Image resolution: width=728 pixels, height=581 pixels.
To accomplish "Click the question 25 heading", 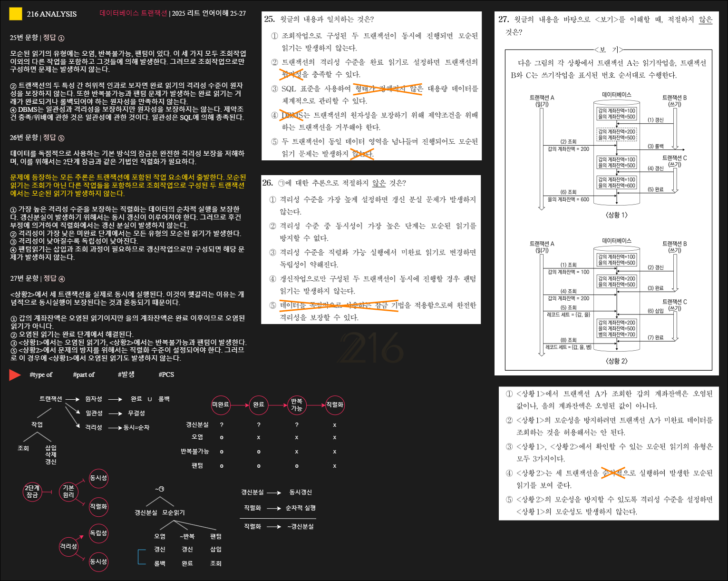I will pyautogui.click(x=319, y=19).
